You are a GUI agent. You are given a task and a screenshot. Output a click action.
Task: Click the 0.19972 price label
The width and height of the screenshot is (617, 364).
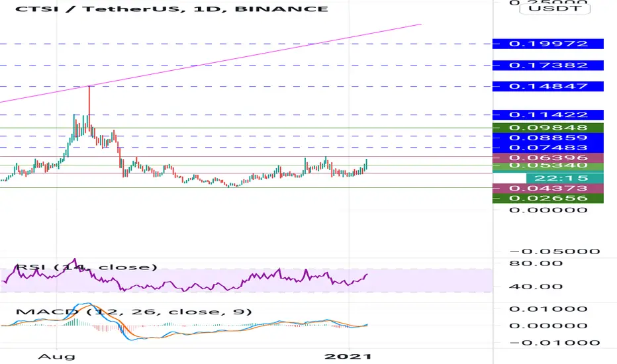547,44
